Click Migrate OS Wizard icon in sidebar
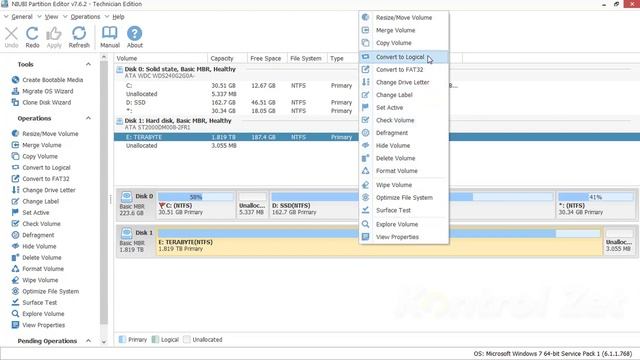Image resolution: width=640 pixels, height=360 pixels. coord(16,91)
